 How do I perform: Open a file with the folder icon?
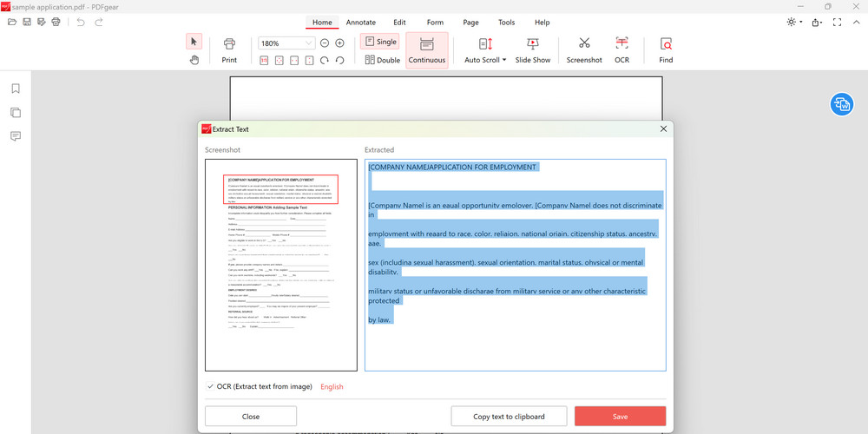click(12, 23)
